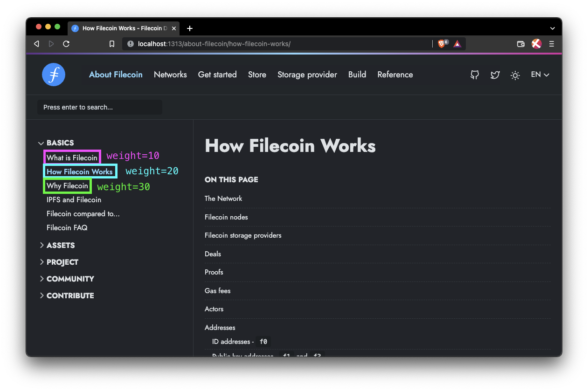Jump to the Gas fees section
588x391 pixels.
(218, 291)
